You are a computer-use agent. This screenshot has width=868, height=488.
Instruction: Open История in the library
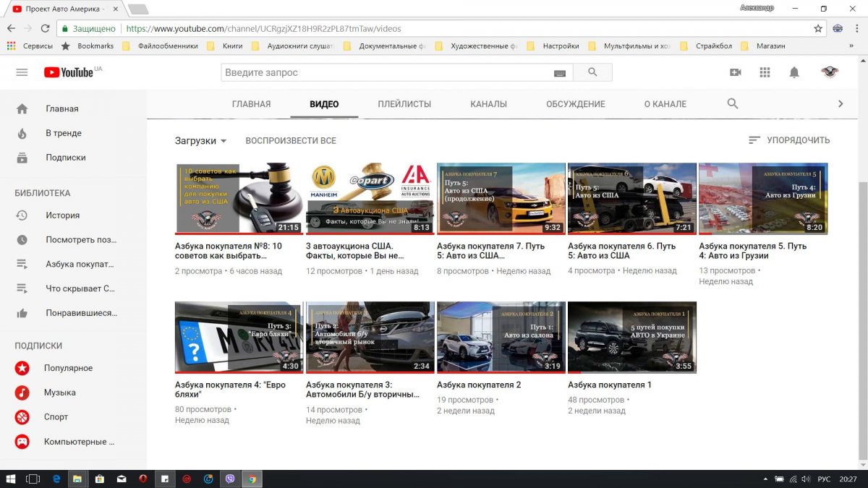pyautogui.click(x=62, y=215)
